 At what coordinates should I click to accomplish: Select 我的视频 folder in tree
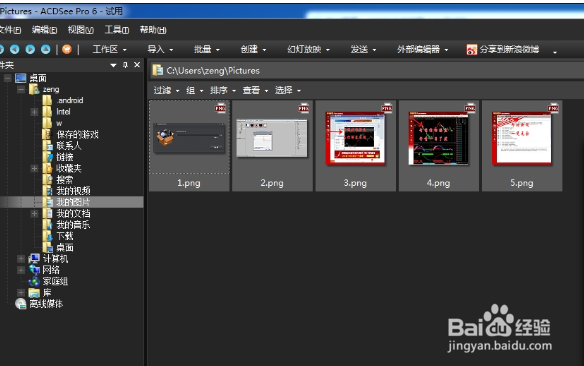pos(73,191)
